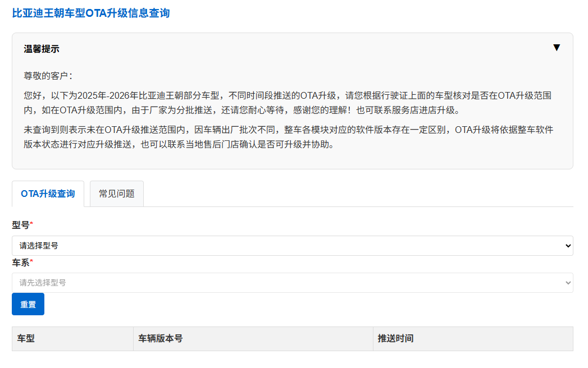
Task: Click the 型号 field label
Action: coord(21,224)
